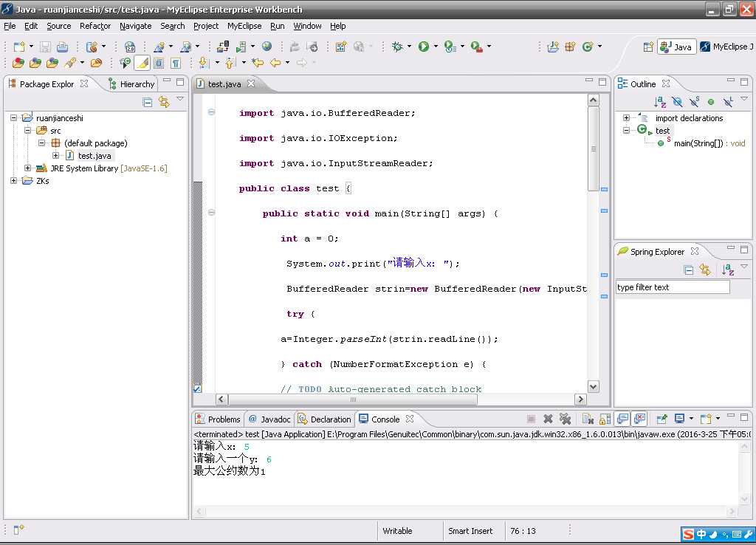Click Remove Launch X icon in Console
The width and height of the screenshot is (756, 545).
pos(548,419)
